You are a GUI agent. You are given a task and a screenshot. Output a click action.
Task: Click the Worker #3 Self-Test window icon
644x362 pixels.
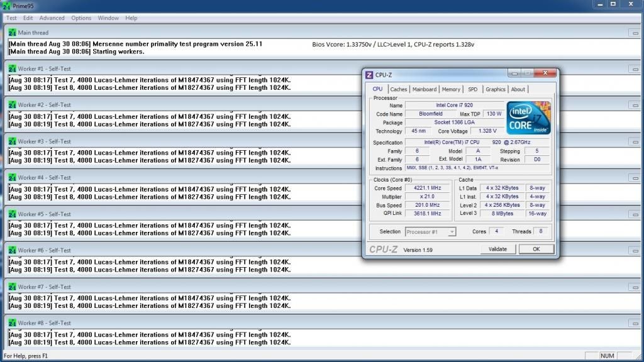click(x=12, y=141)
